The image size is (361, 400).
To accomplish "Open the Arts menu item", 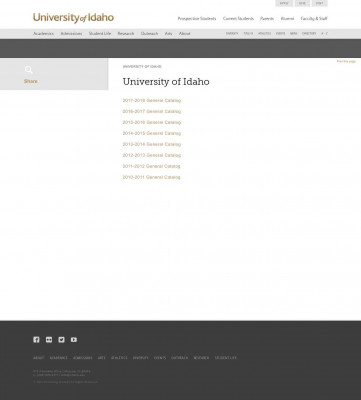I will tap(168, 34).
